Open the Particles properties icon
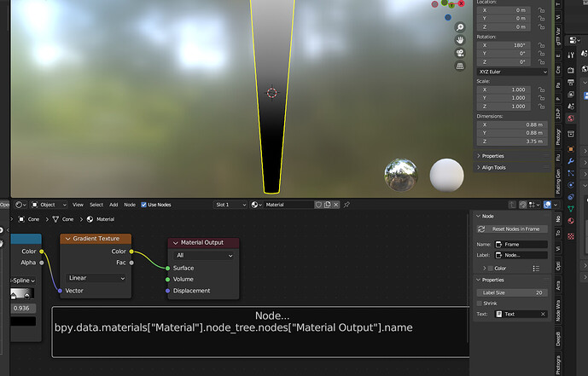The image size is (588, 376). (x=571, y=173)
